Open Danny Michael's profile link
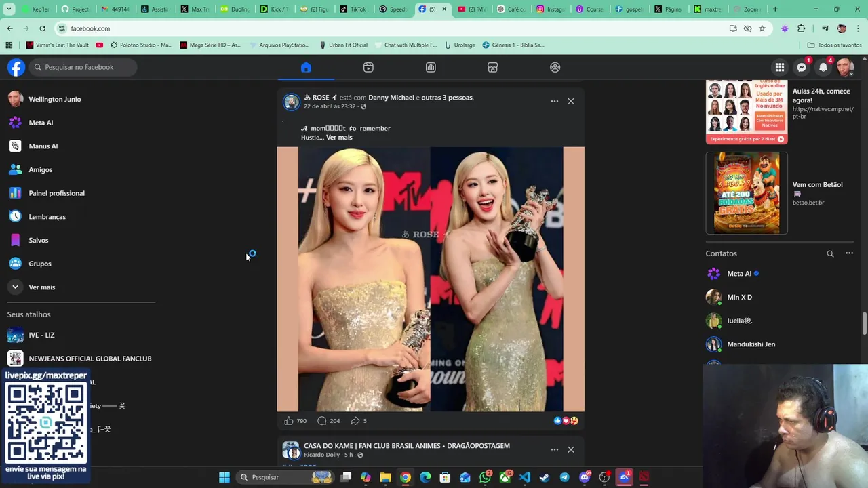The width and height of the screenshot is (868, 488). [391, 98]
